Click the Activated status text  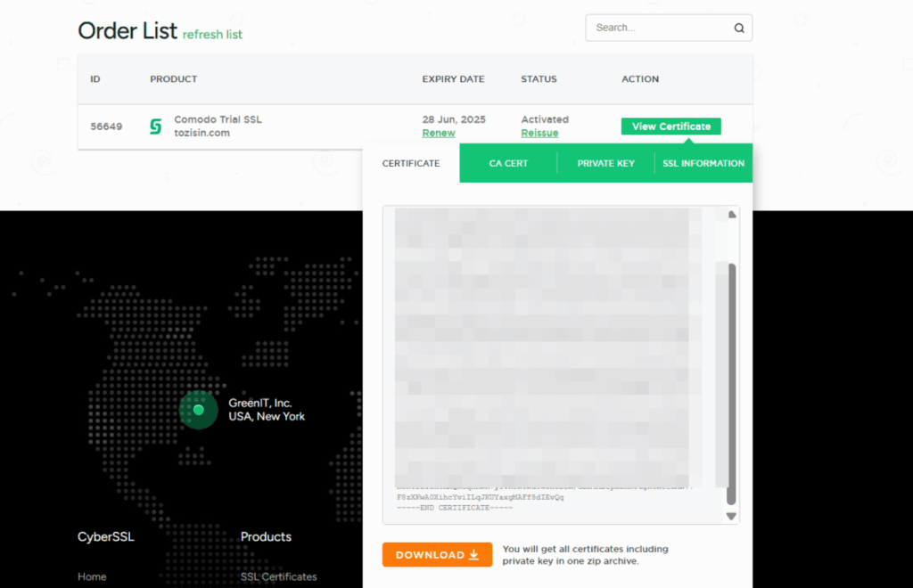pos(545,119)
